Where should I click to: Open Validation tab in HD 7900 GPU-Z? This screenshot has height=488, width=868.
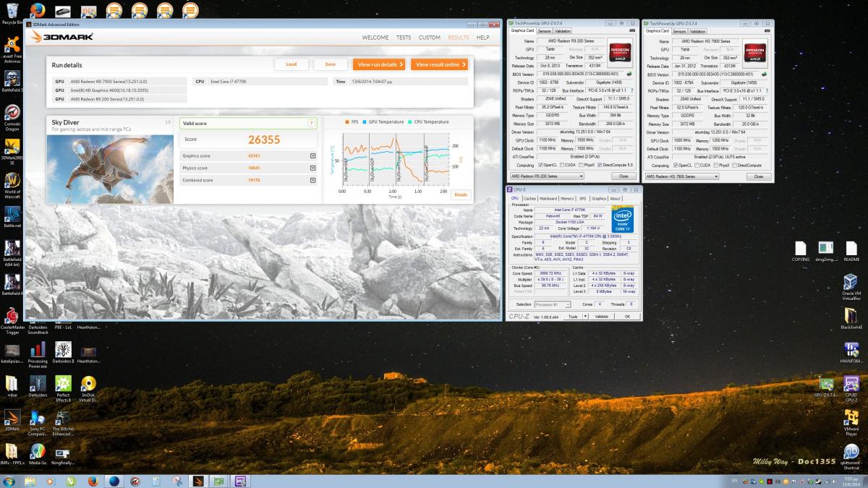697,31
